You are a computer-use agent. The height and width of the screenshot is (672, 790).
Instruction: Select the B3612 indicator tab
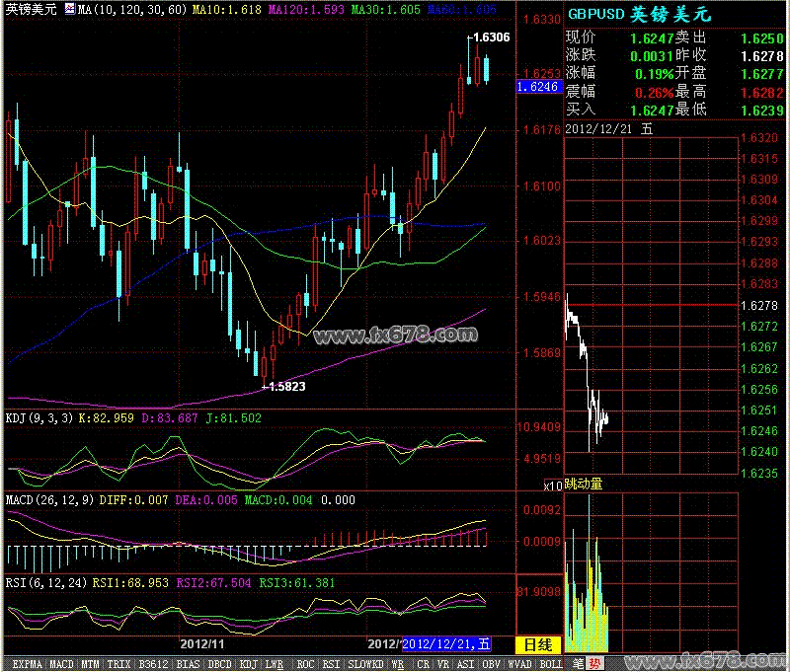[153, 664]
